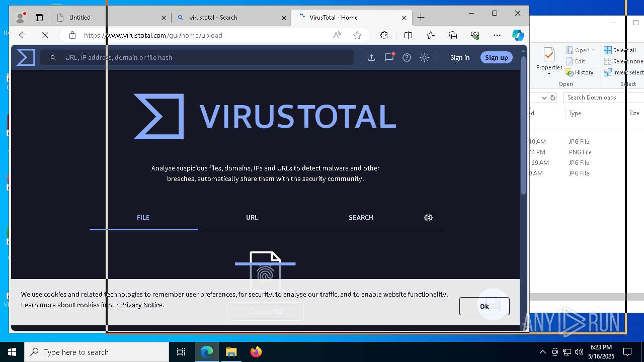Close the virustotal - Search tab
The height and width of the screenshot is (362, 644).
click(284, 18)
